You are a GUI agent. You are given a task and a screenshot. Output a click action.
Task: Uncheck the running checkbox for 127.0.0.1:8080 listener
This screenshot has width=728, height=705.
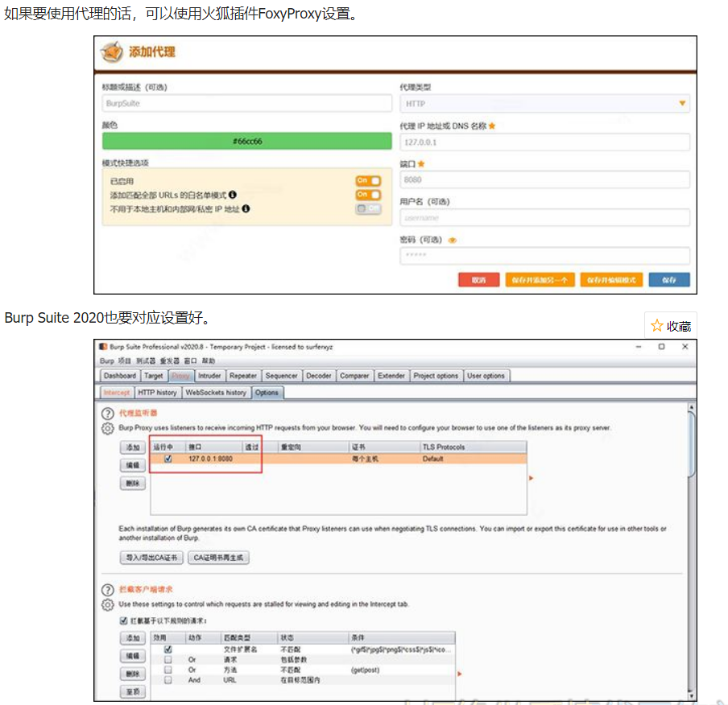(168, 459)
